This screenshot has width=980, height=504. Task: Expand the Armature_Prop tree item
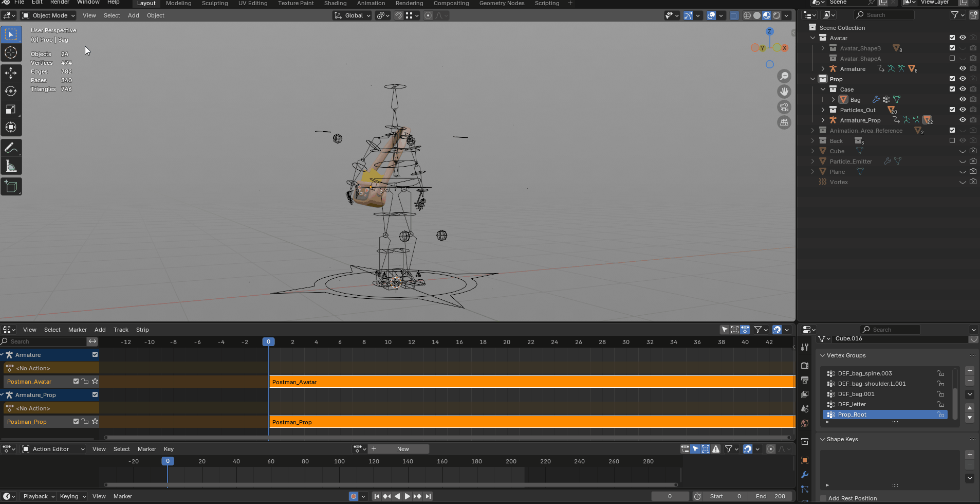click(823, 120)
